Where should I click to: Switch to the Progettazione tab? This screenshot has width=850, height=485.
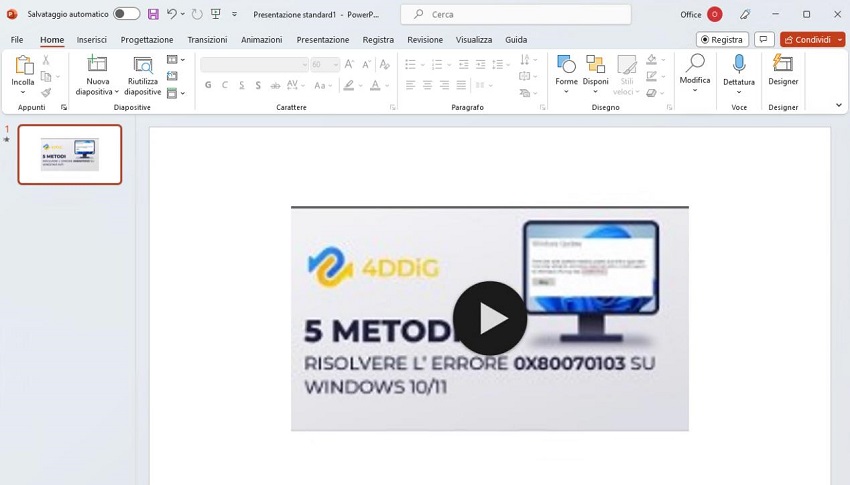point(147,40)
